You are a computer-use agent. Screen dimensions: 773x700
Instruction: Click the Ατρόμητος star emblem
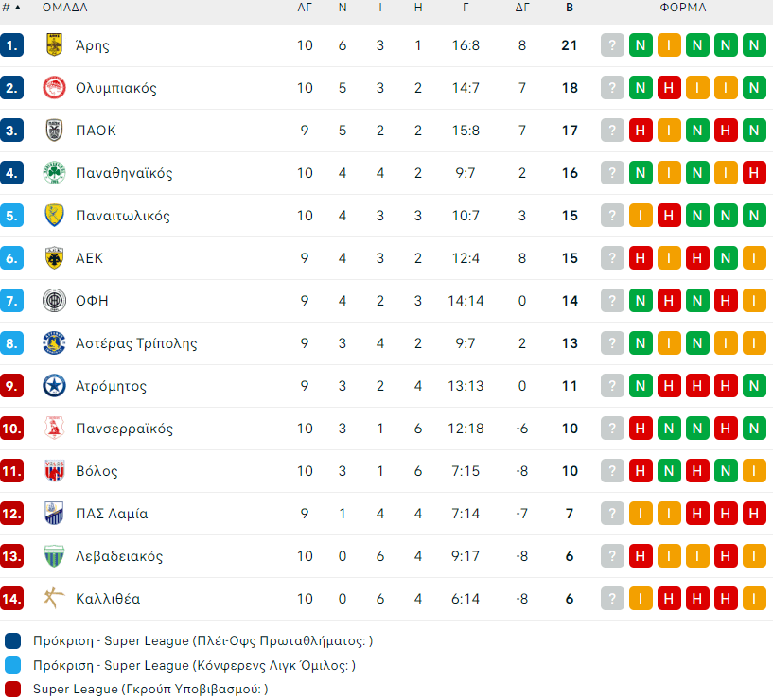54,386
